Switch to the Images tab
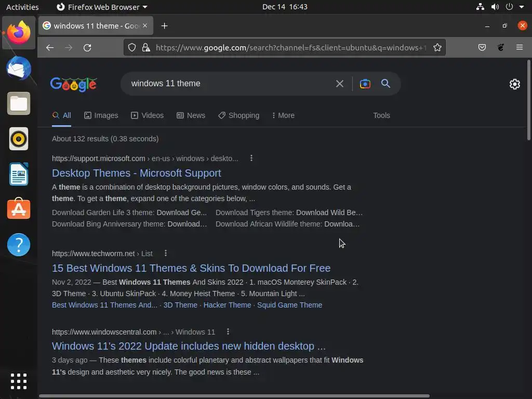532x399 pixels. (101, 115)
